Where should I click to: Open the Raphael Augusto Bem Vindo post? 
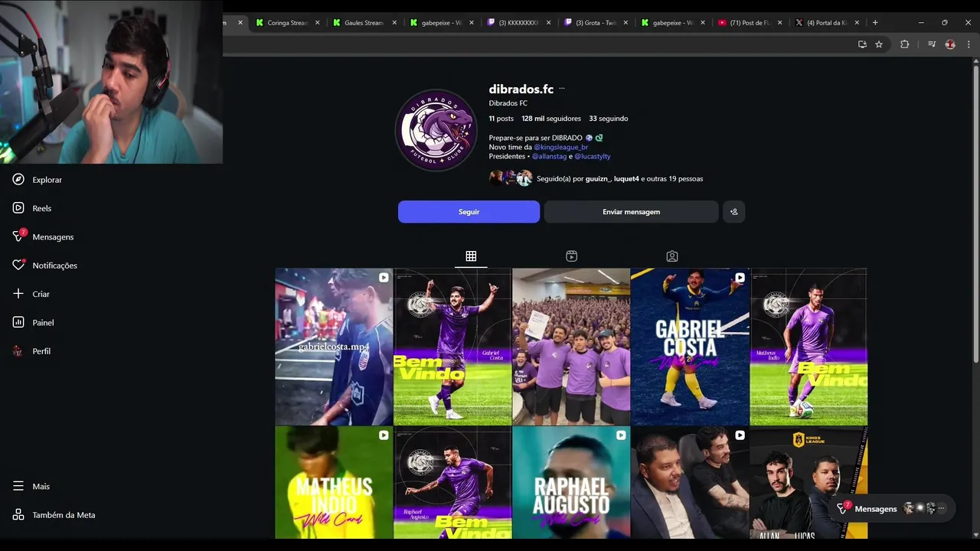tap(452, 483)
